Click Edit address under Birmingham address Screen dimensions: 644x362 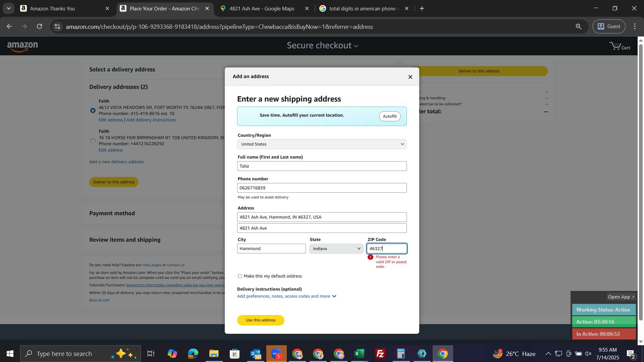pyautogui.click(x=111, y=150)
